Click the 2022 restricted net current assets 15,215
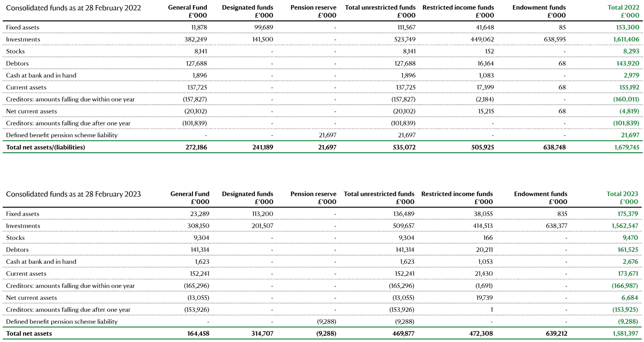Image resolution: width=644 pixels, height=342 pixels. [x=486, y=111]
